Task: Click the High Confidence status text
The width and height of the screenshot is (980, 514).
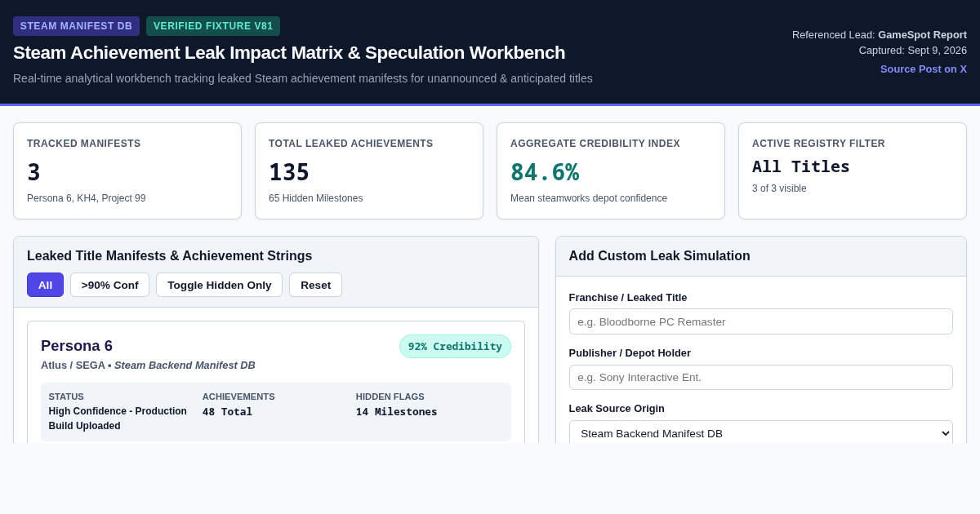Action: (118, 419)
